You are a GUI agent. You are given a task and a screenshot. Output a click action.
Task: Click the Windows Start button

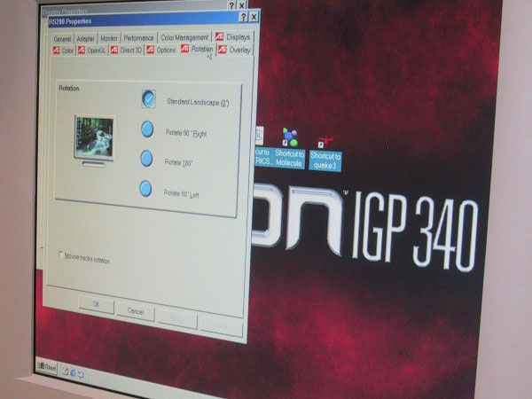point(47,367)
